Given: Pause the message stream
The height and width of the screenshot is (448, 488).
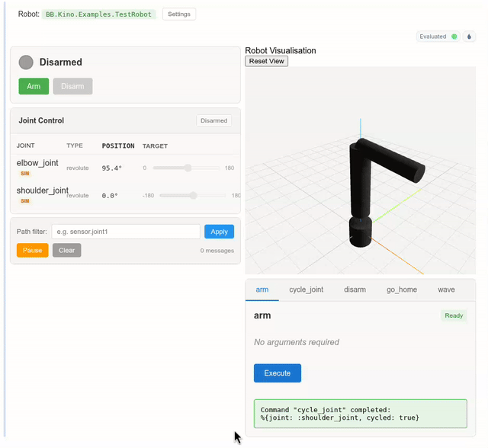Looking at the screenshot, I should 32,250.
